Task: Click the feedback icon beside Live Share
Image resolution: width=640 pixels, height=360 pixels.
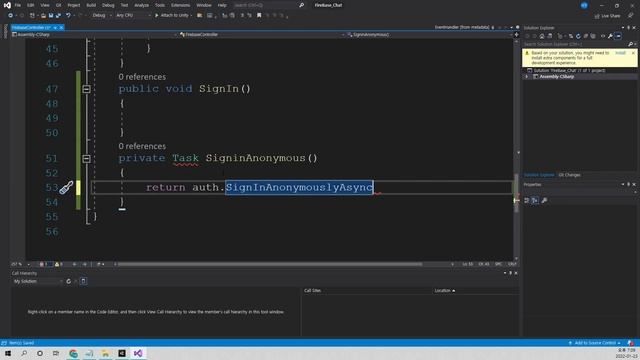Action: click(x=631, y=16)
